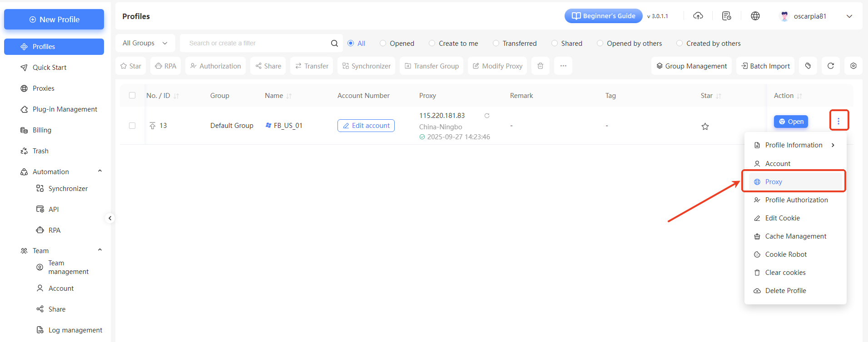Click the trash delete icon in toolbar
Viewport: 868px width, 342px height.
pyautogui.click(x=540, y=66)
